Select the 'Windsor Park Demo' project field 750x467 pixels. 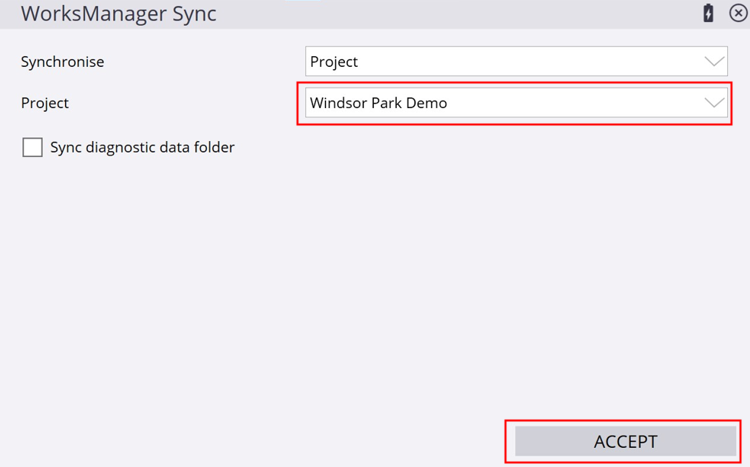click(378, 103)
